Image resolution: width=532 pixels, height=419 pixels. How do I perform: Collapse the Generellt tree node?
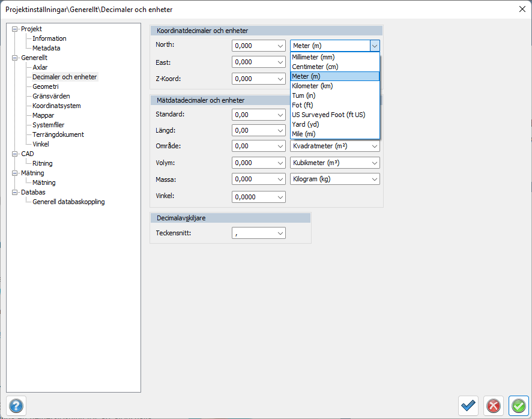pos(16,58)
